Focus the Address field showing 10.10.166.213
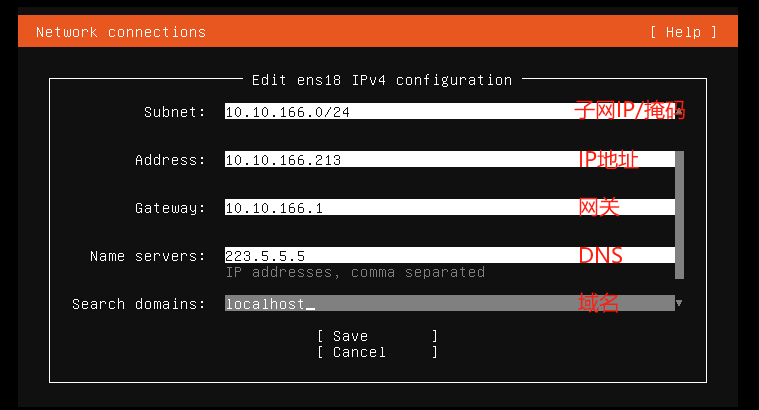 point(450,159)
